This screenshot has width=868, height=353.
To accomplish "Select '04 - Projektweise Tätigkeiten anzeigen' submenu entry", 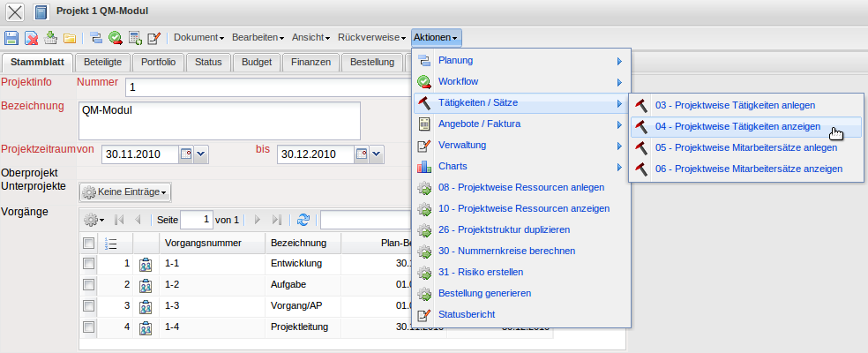I will [737, 126].
